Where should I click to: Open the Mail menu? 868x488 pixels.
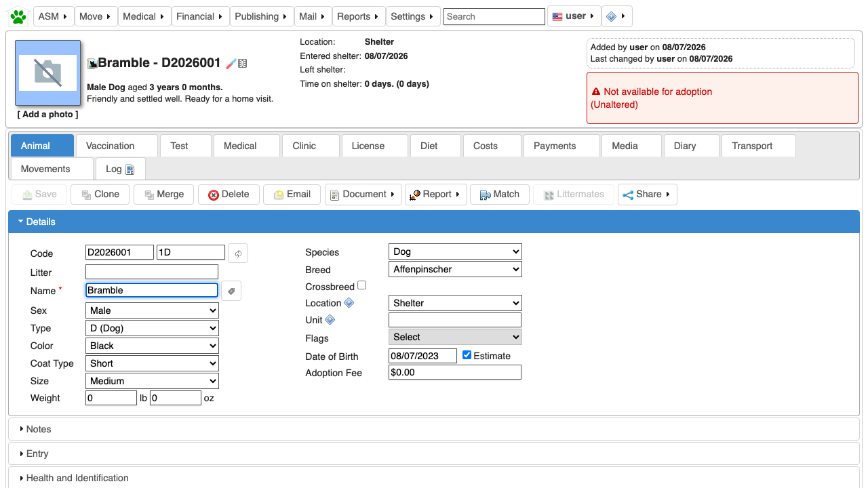pos(313,16)
